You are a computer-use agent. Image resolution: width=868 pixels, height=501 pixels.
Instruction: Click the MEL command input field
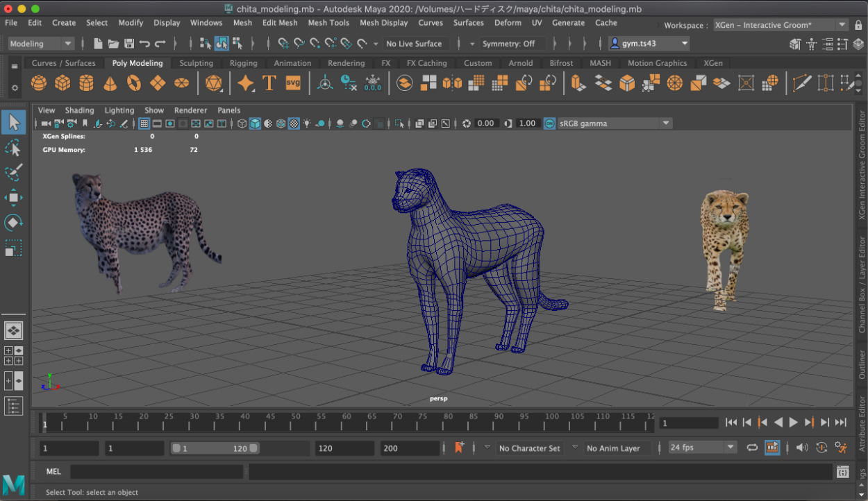[156, 472]
